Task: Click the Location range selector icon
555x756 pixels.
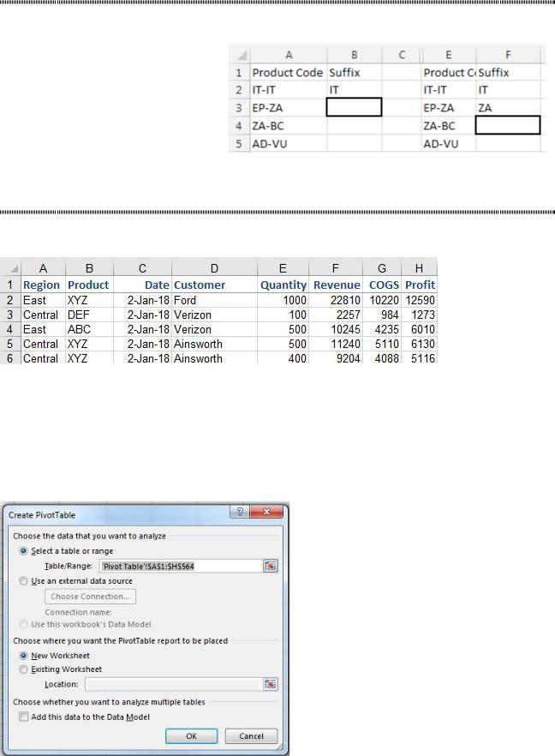Action: click(x=271, y=684)
